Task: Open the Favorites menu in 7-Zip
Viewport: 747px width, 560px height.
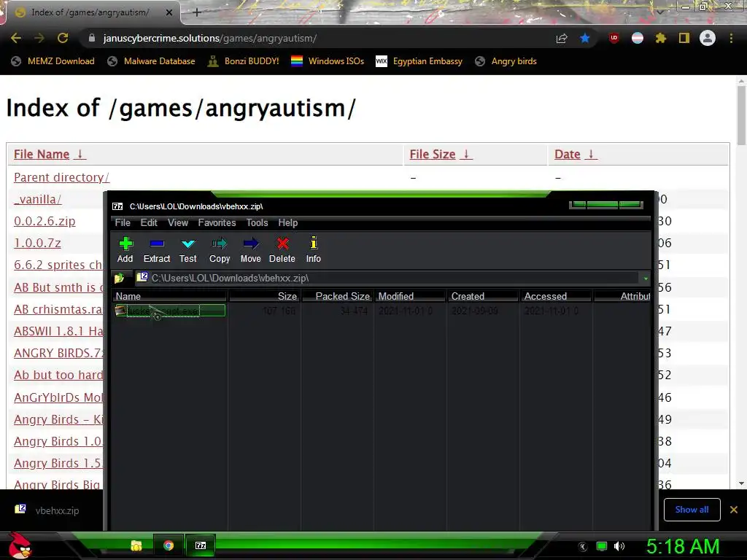Action: tap(217, 223)
